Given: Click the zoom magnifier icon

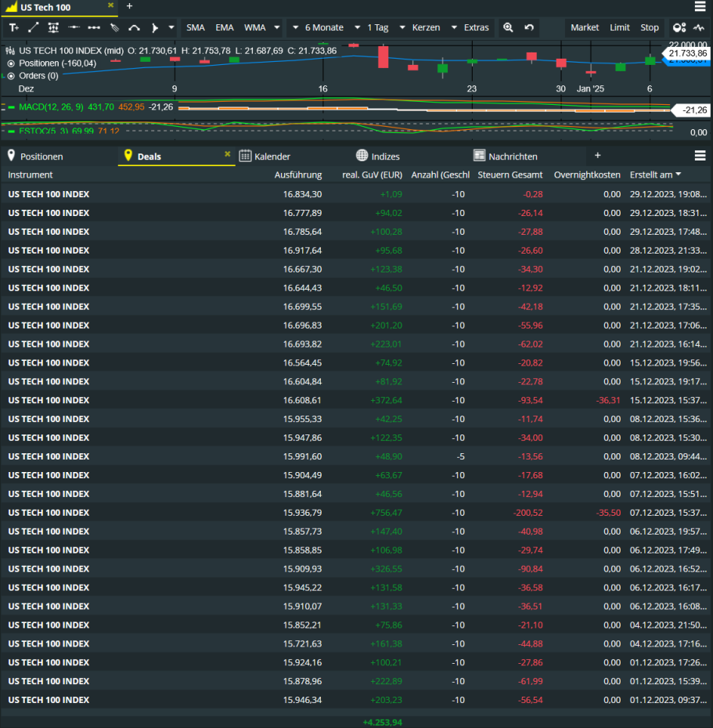Looking at the screenshot, I should pos(508,28).
